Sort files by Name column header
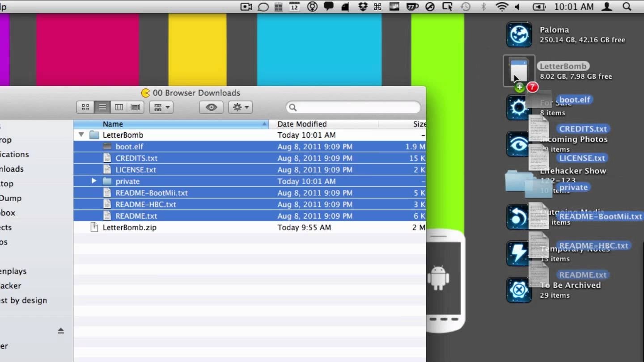 click(170, 124)
